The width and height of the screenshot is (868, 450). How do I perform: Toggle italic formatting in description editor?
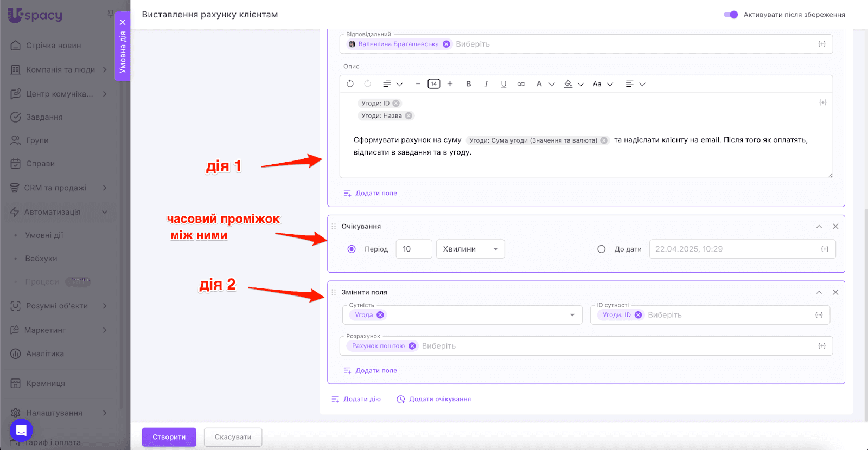[486, 84]
